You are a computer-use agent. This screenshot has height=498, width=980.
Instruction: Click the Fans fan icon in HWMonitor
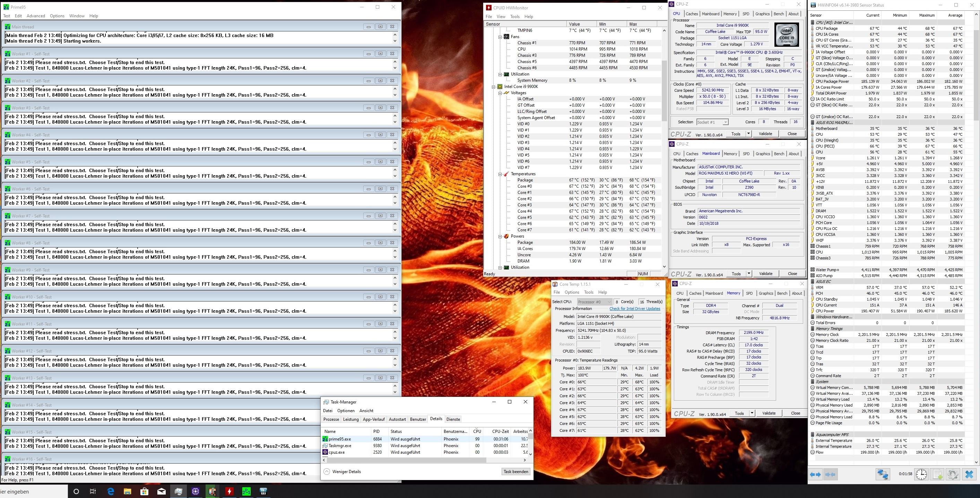506,36
